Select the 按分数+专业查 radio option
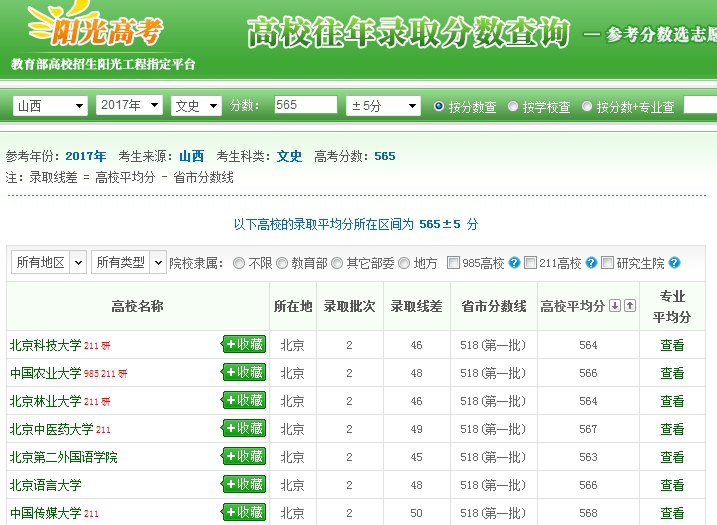 pos(587,106)
